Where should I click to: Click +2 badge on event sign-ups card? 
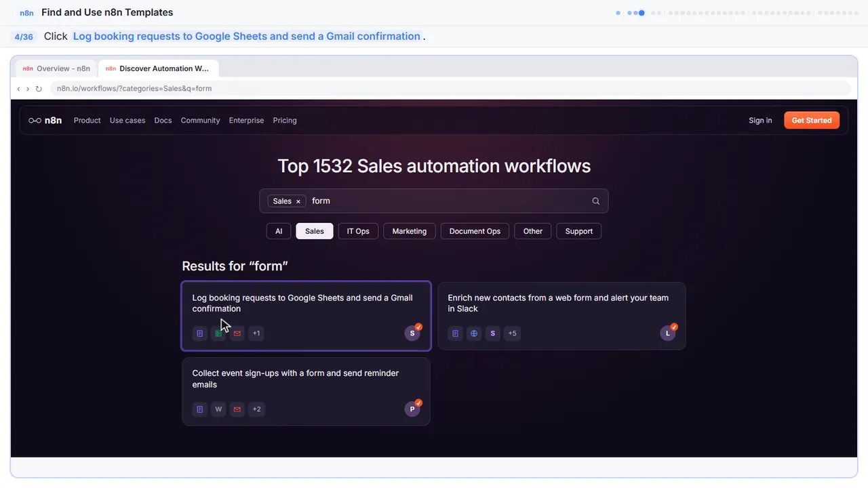pyautogui.click(x=256, y=409)
